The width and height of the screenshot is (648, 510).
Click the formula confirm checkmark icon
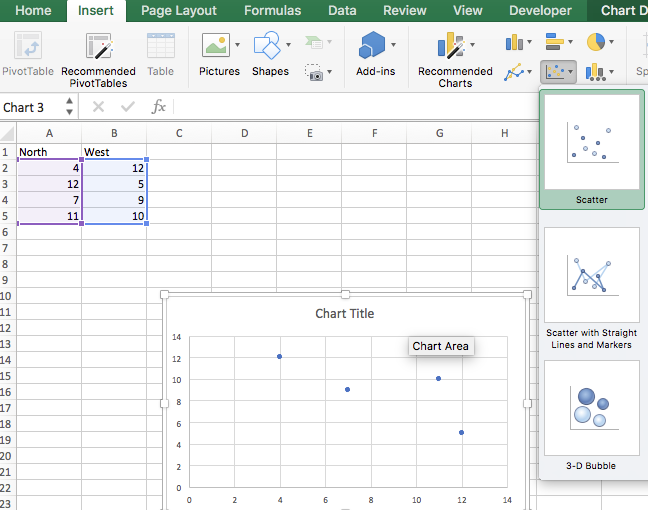(x=128, y=107)
